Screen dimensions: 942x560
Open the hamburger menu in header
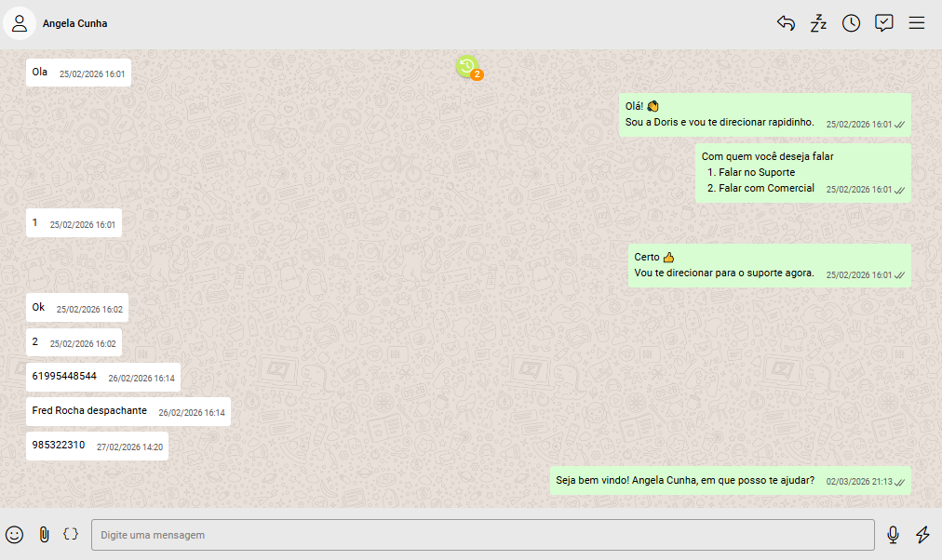(916, 23)
